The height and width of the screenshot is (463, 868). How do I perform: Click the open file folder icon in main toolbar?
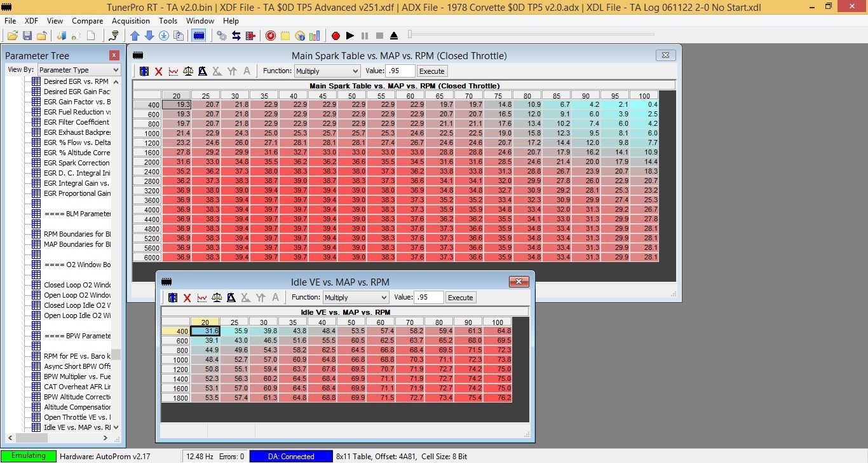tap(12, 36)
